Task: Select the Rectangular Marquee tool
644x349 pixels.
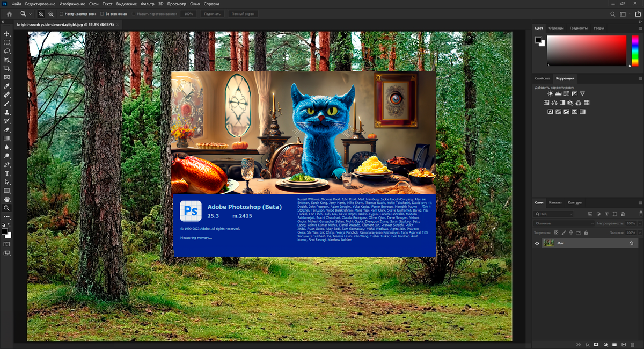Action: (x=7, y=42)
